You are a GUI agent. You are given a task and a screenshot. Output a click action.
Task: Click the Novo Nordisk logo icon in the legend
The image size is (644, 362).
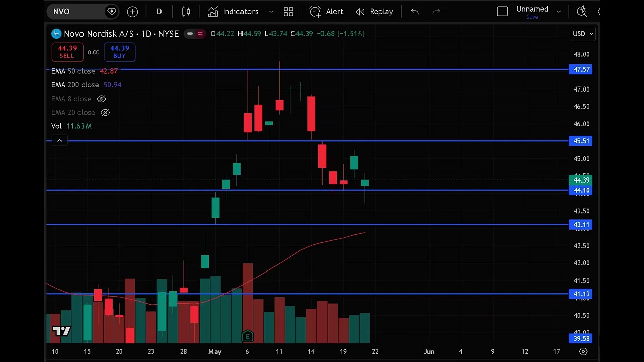click(56, 34)
